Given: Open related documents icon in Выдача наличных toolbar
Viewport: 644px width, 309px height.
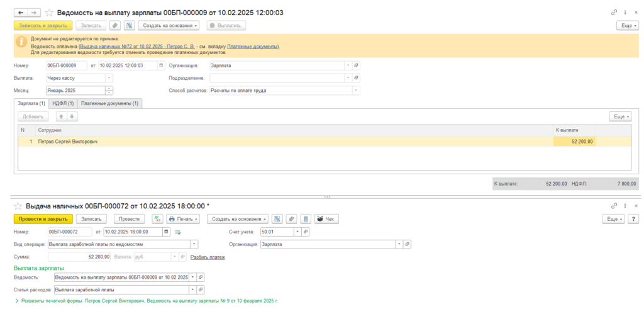Looking at the screenshot, I should click(x=277, y=219).
